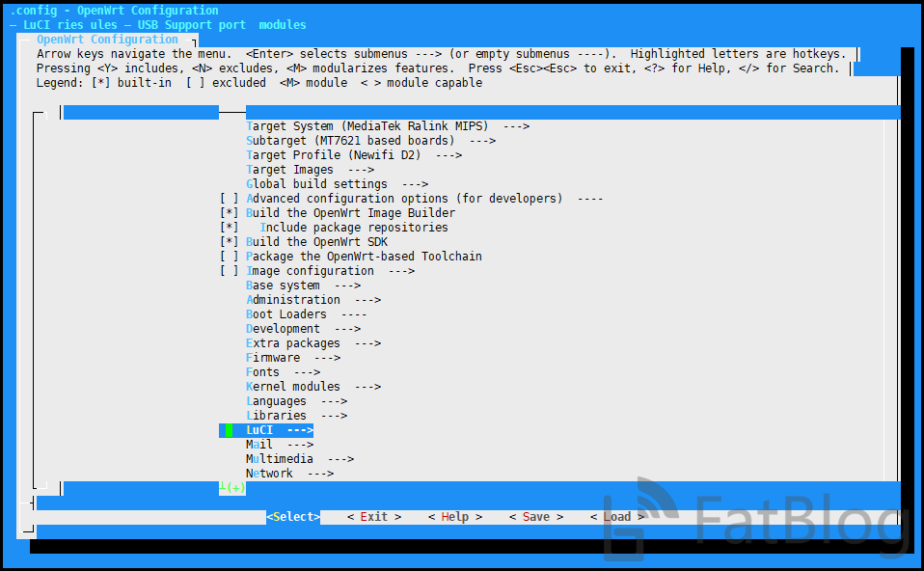Expand the Administration submenu arrow

coord(367,300)
